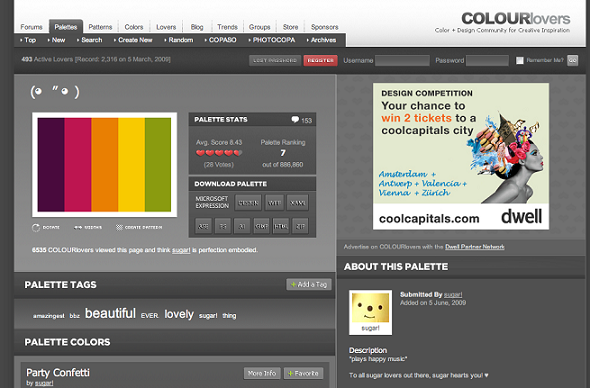Viewport: 590px width, 388px height.
Task: Download the Microsoft Expression Design palette
Action: [x=248, y=202]
